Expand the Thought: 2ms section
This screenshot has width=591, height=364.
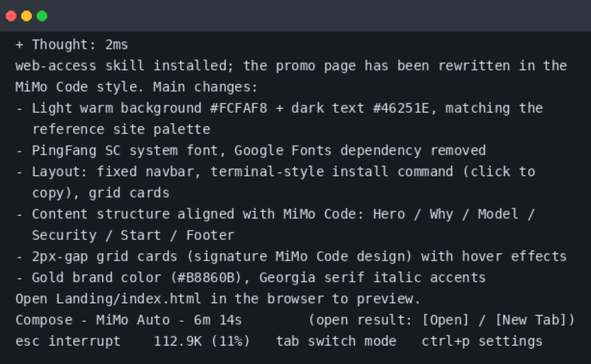point(72,45)
